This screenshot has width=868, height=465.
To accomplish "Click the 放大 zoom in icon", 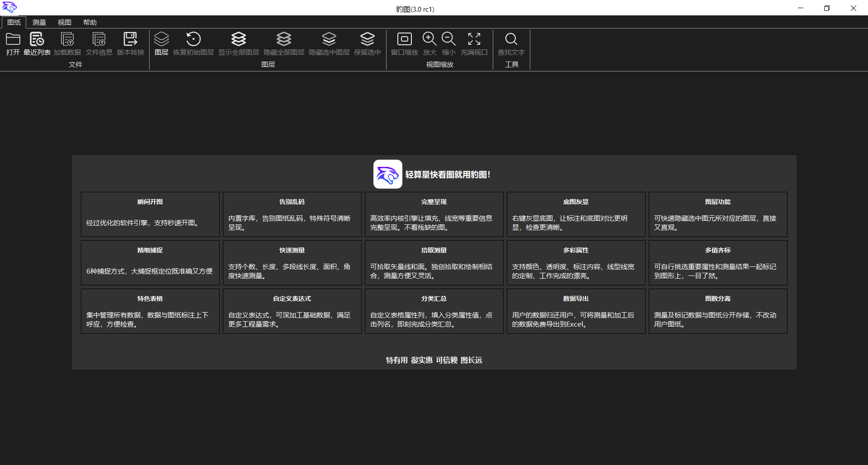I will click(x=429, y=39).
